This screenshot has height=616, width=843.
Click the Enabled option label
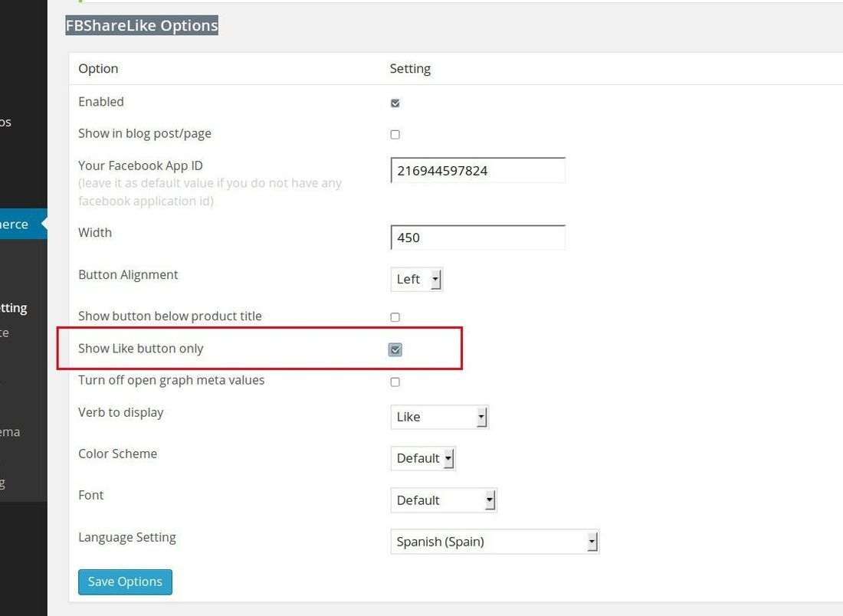coord(101,102)
